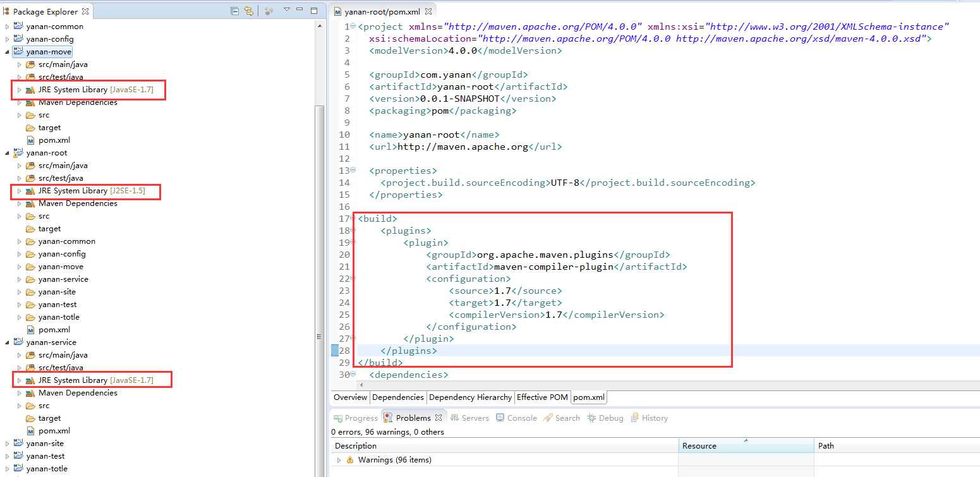This screenshot has height=477, width=980.
Task: Expand the yanan-common project
Action: tap(8, 27)
